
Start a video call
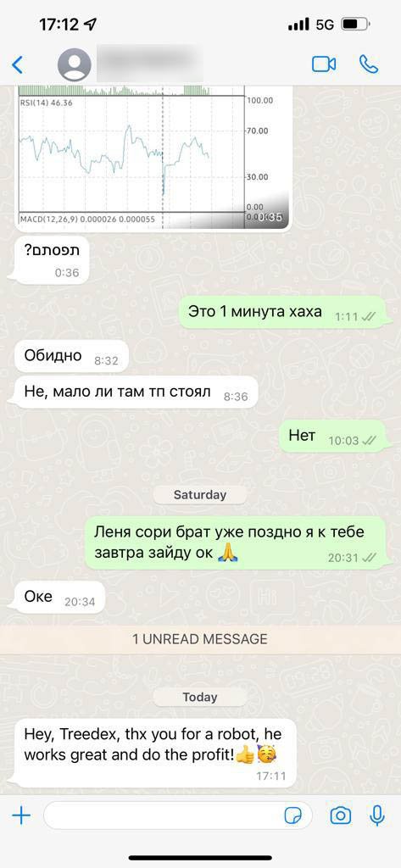[x=324, y=64]
